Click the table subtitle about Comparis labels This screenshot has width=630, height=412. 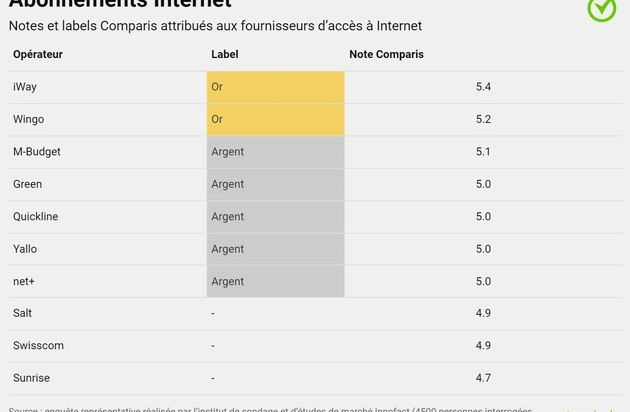coord(215,25)
